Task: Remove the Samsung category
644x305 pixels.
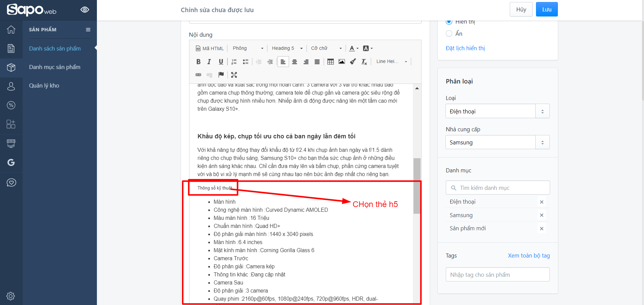Action: pos(542,215)
